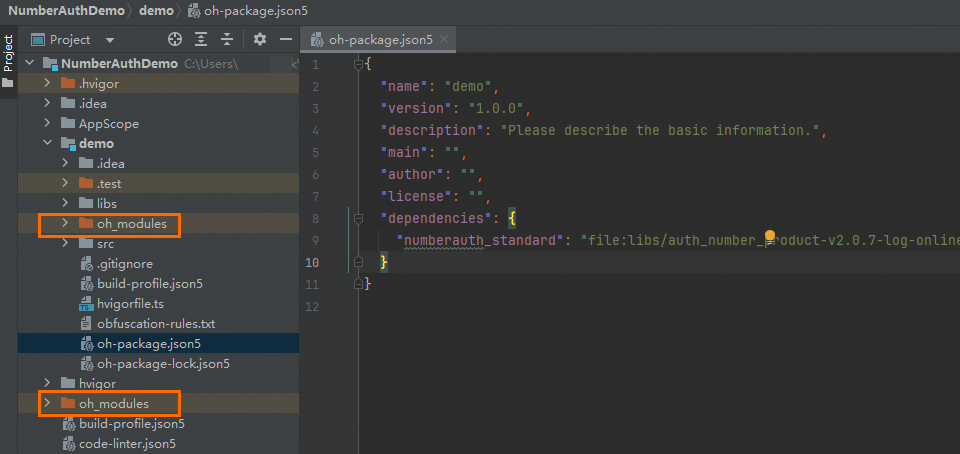Hide the Project panel with minus icon
Viewport: 960px width, 454px height.
[286, 40]
